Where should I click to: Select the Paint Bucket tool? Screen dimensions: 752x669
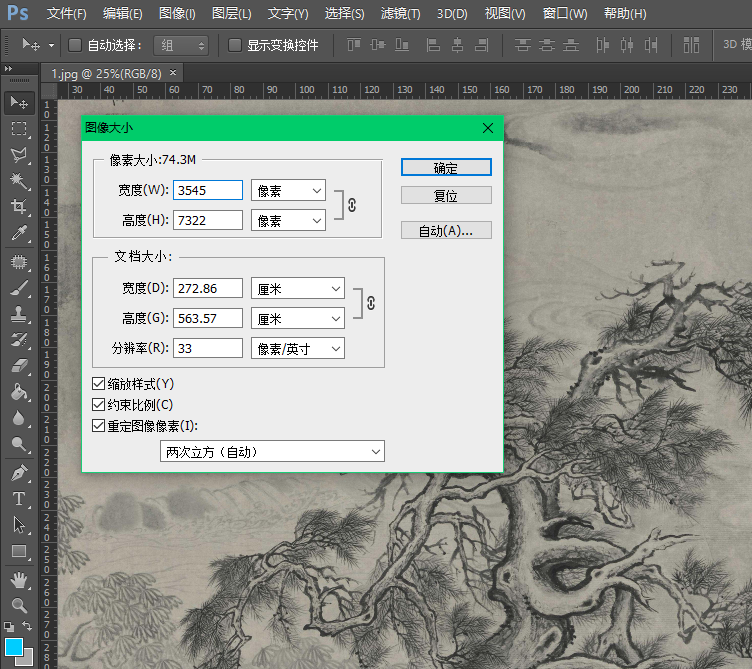(x=19, y=392)
